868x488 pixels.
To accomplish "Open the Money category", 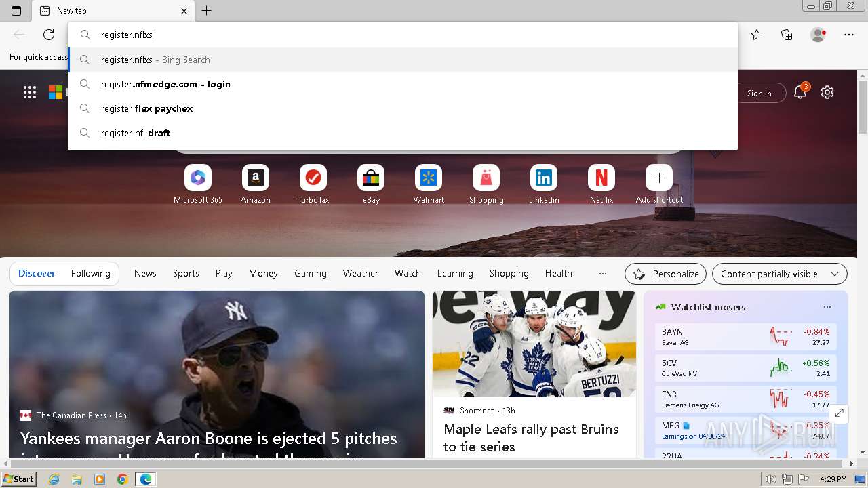I will [x=263, y=273].
